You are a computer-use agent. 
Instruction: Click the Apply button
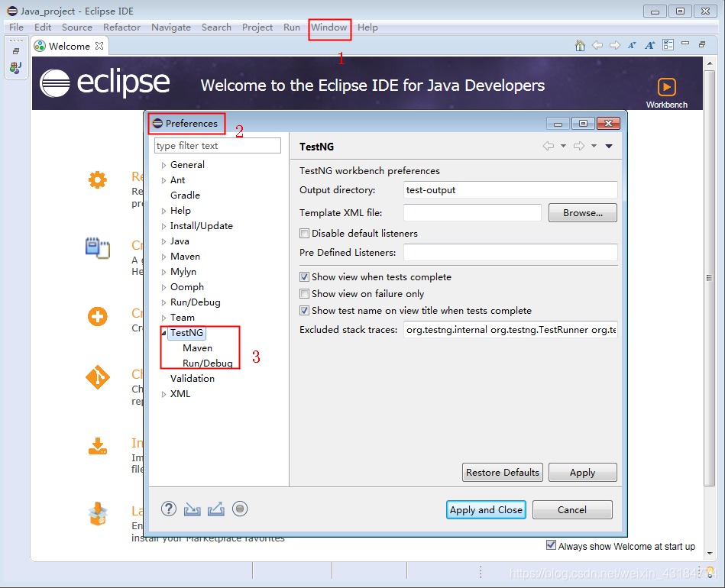coord(583,473)
